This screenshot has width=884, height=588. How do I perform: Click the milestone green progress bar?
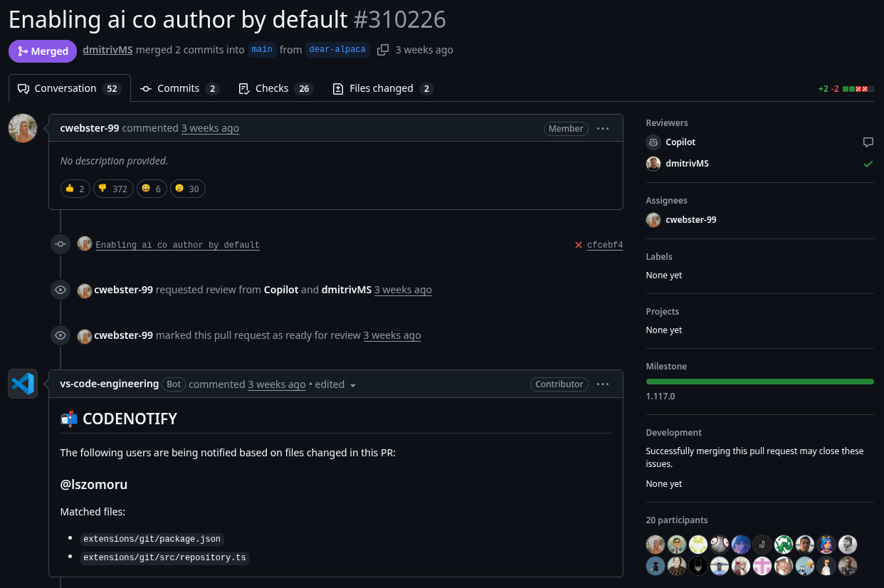(x=759, y=382)
